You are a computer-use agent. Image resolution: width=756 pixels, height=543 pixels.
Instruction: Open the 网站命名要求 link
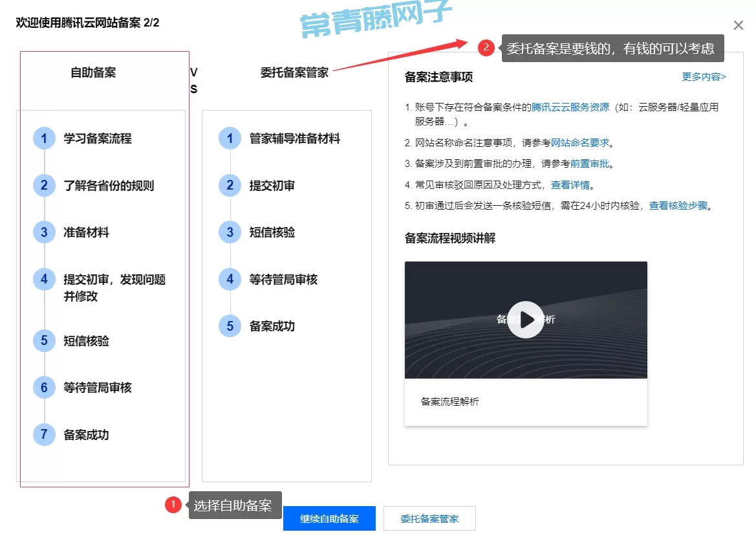point(580,143)
